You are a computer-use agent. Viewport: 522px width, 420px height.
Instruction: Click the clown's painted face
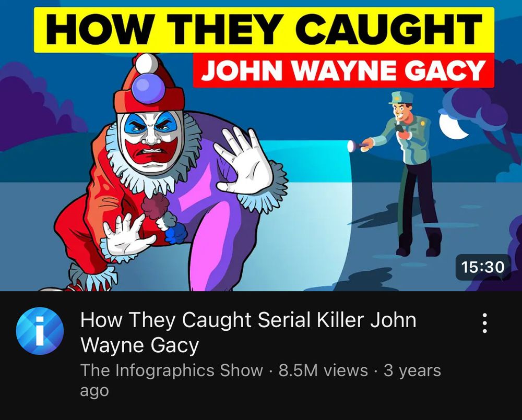[x=151, y=141]
